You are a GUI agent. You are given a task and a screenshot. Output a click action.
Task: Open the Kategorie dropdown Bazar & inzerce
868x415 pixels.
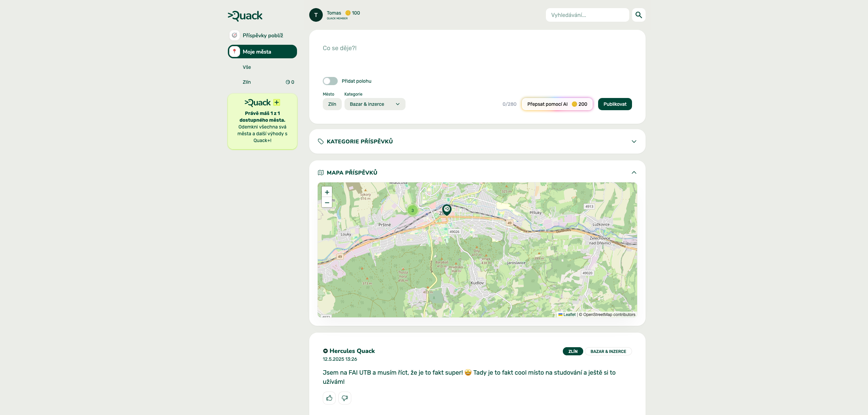tap(375, 104)
